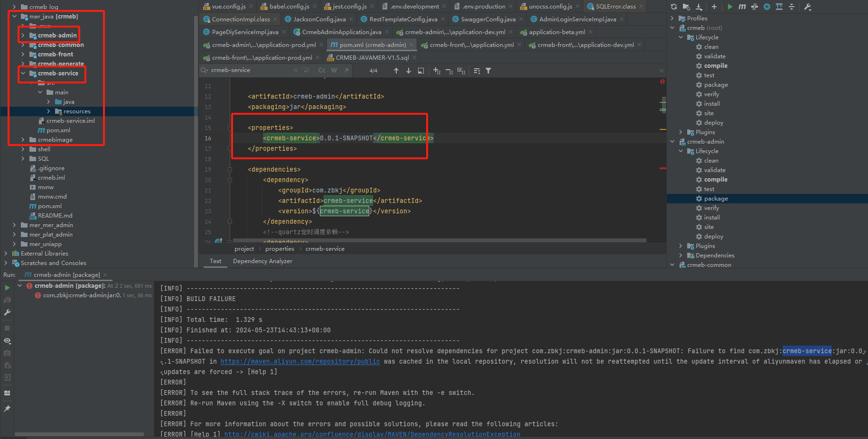Collapse the crmeb-service module
Screen dimensions: 868x439
pos(23,73)
